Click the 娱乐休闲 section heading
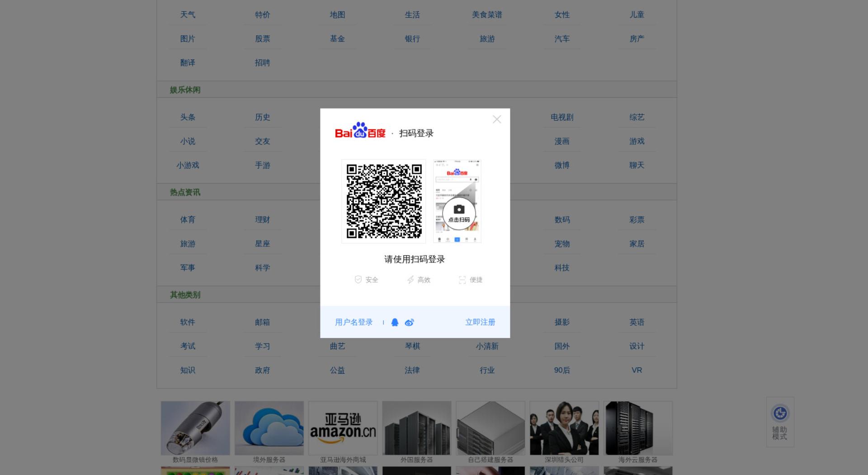This screenshot has height=475, width=868. [x=185, y=90]
